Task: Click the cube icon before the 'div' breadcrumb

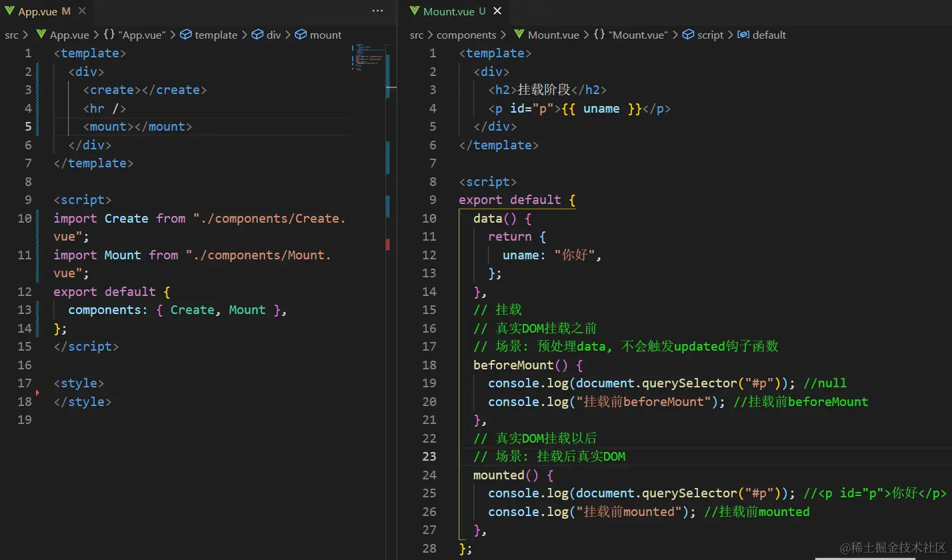Action: (x=257, y=35)
